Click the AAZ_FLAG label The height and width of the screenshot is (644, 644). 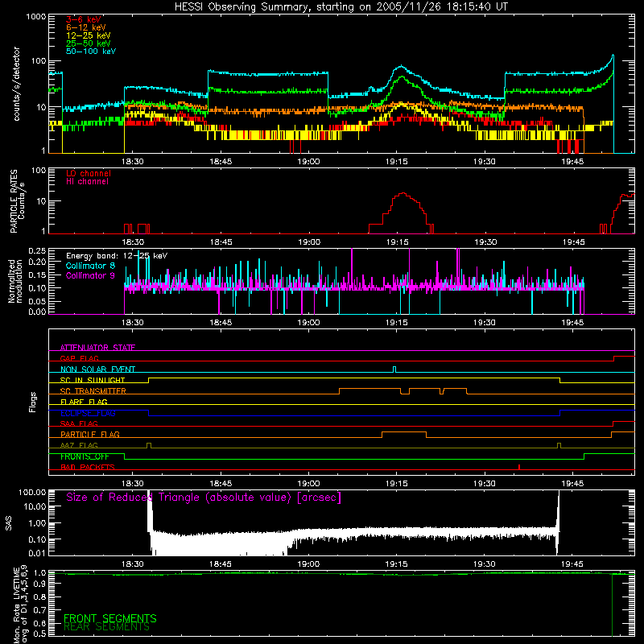pos(79,445)
